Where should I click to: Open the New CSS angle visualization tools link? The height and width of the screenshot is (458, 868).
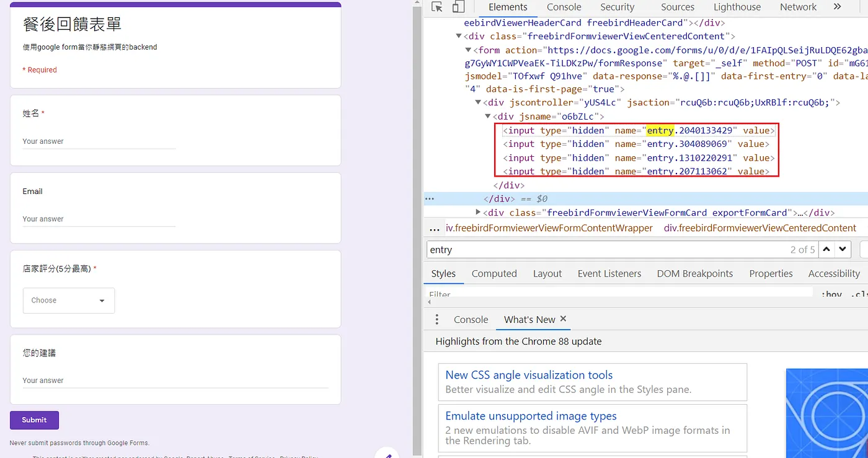[x=529, y=375]
